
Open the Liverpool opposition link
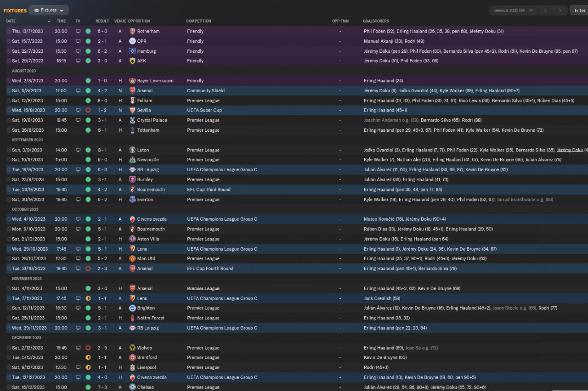tap(147, 368)
